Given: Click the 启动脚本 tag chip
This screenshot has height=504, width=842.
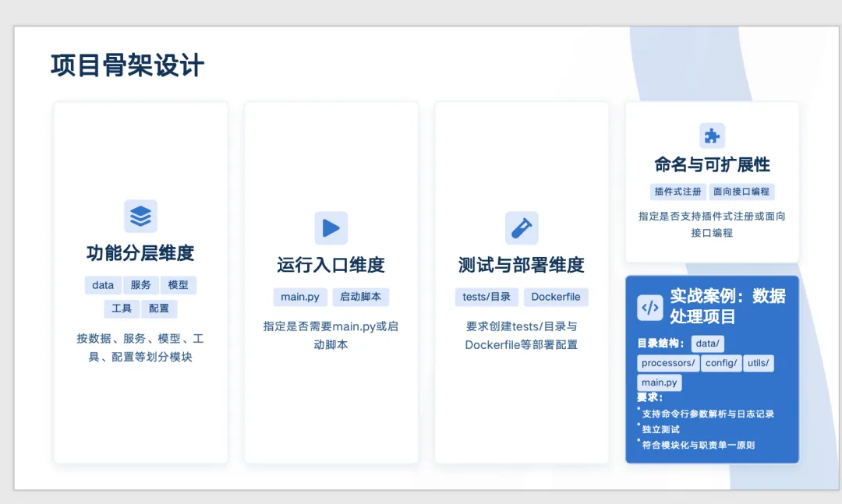Looking at the screenshot, I should 360,297.
